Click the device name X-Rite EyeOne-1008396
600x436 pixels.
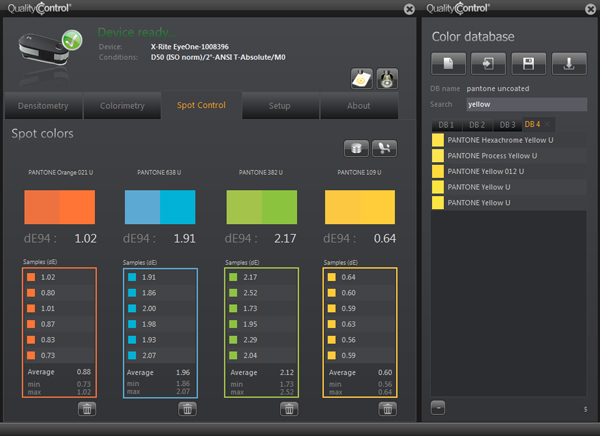pyautogui.click(x=190, y=47)
